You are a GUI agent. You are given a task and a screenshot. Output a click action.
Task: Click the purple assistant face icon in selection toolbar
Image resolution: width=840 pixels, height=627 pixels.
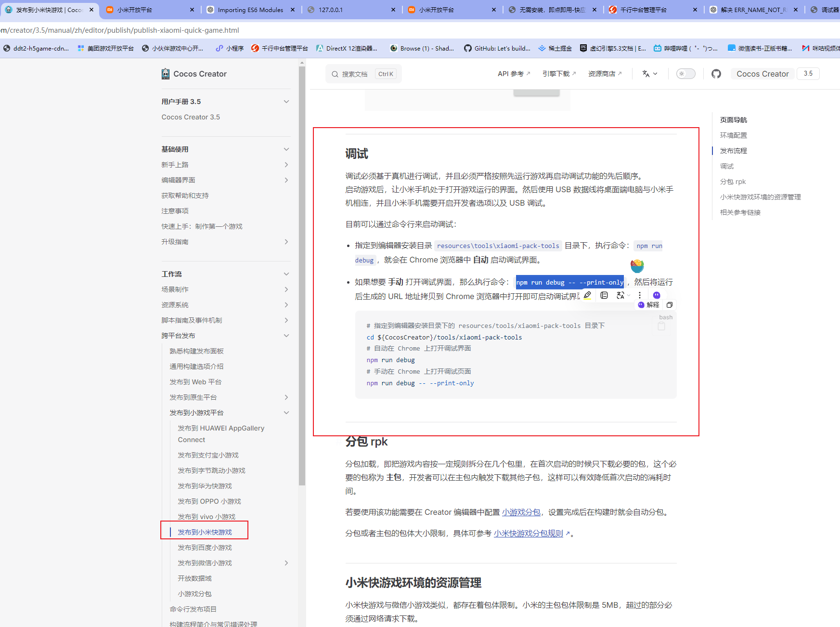click(x=657, y=295)
